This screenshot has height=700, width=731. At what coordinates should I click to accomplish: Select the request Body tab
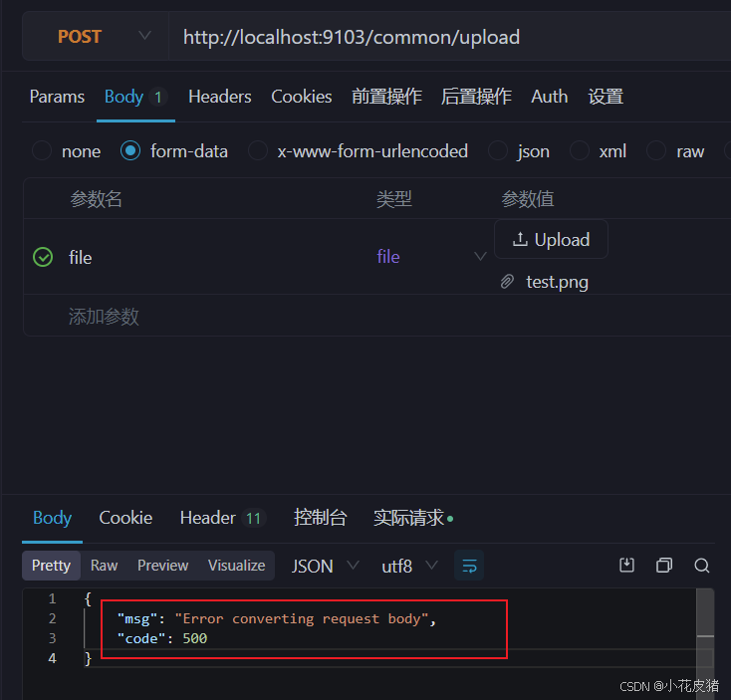point(135,97)
